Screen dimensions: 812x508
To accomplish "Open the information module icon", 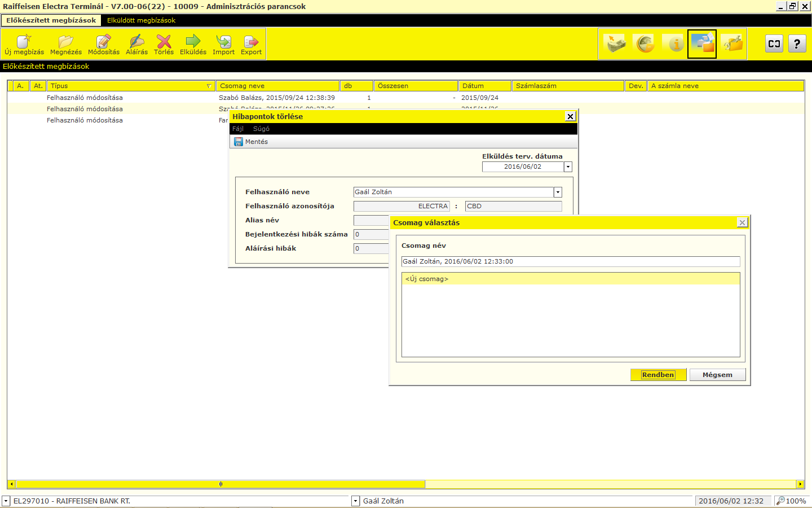I will pos(673,43).
